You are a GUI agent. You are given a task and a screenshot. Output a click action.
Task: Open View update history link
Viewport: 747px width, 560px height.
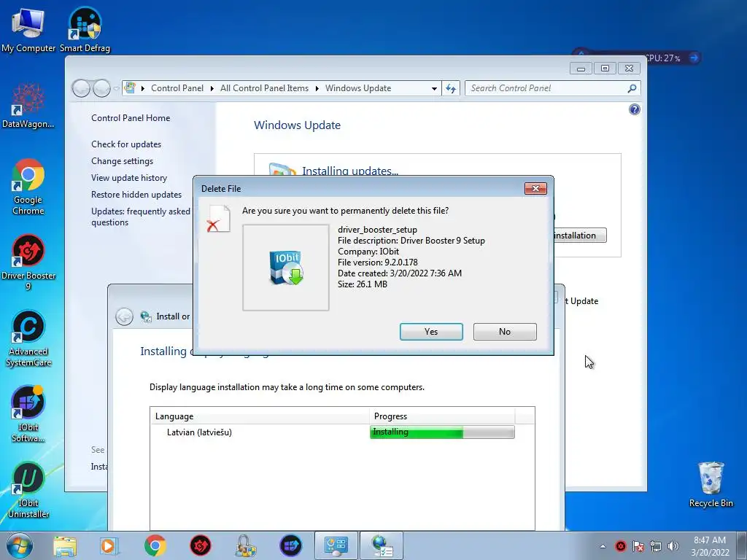[x=129, y=178]
